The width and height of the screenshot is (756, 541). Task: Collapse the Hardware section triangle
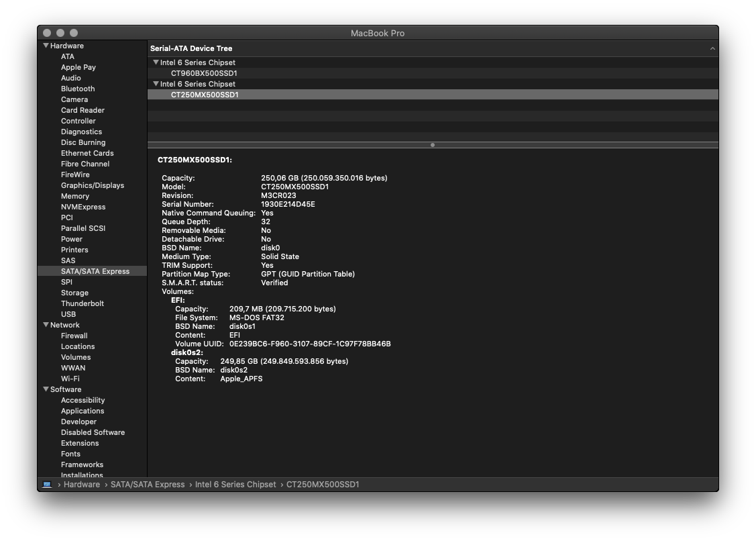tap(46, 46)
